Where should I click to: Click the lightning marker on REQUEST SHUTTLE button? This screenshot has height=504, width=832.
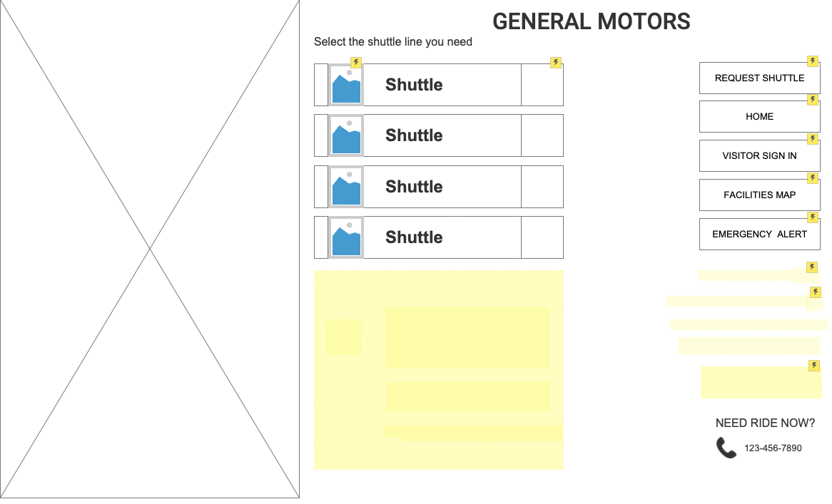tap(812, 61)
